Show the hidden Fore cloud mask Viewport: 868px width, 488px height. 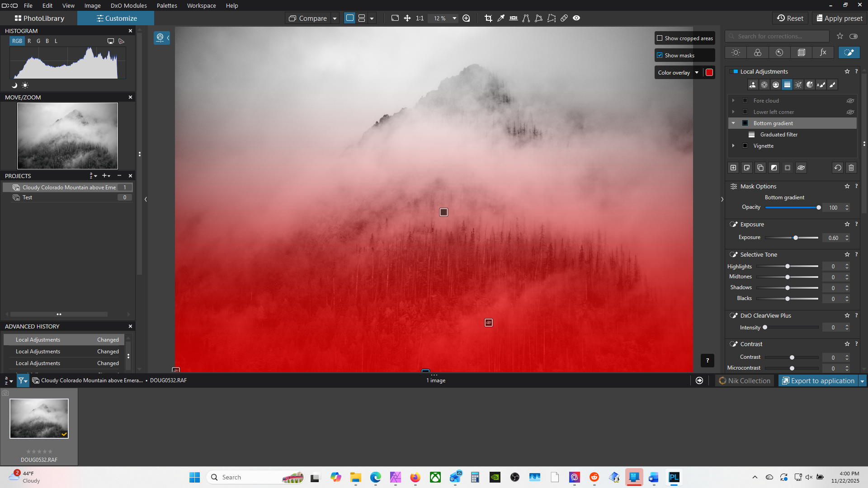[x=850, y=101]
